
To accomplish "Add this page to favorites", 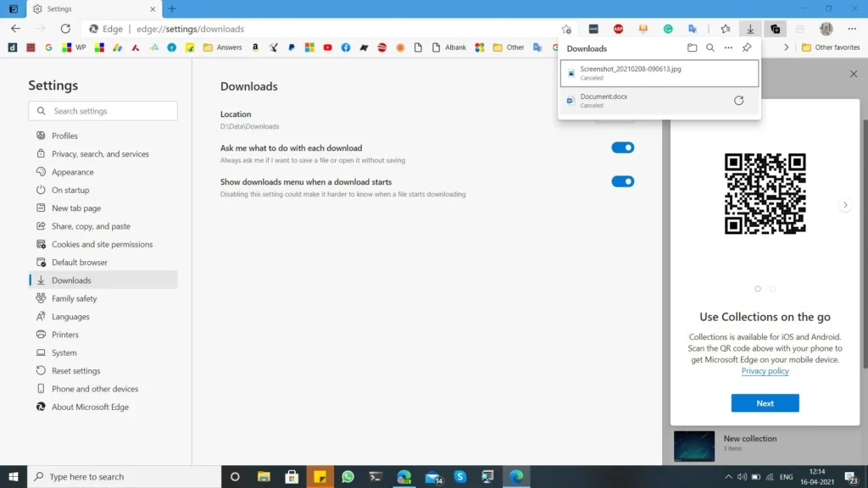I will (565, 29).
